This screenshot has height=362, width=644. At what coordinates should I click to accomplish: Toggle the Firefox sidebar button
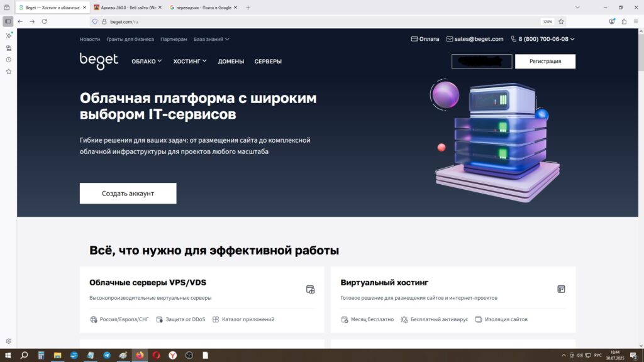(8, 21)
